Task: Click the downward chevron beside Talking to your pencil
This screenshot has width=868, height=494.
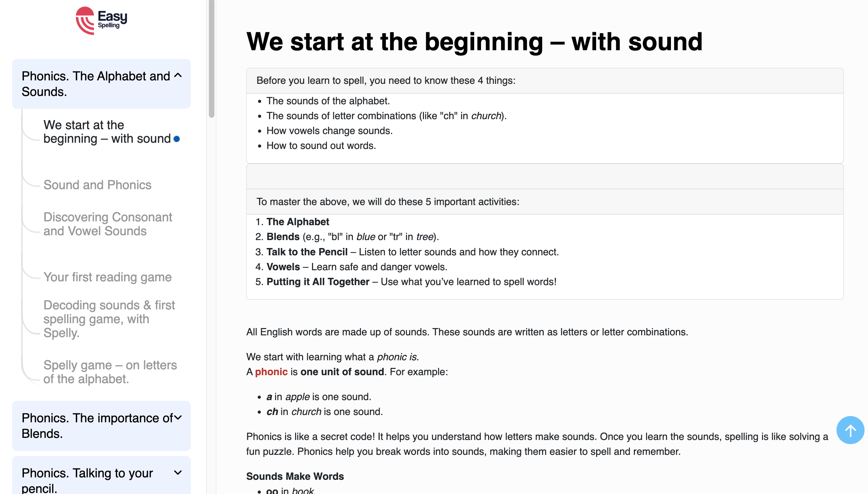Action: 178,473
